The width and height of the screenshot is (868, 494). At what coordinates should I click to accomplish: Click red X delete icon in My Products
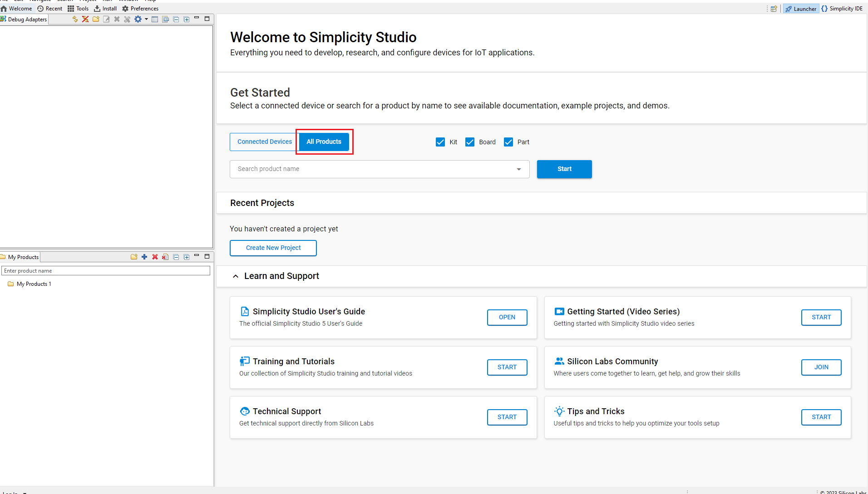(155, 257)
